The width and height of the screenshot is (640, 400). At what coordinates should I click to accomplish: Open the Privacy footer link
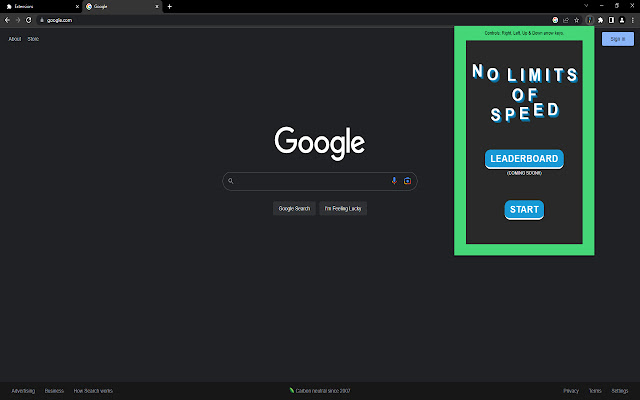pyautogui.click(x=571, y=391)
